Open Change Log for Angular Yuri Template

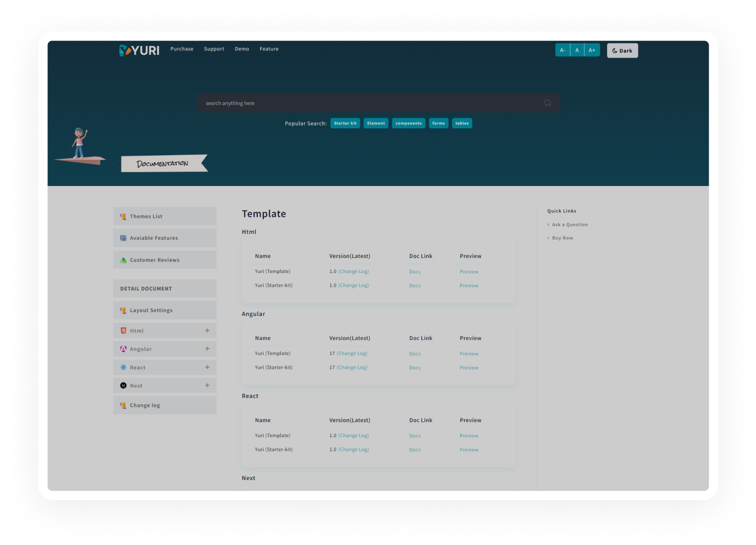tap(352, 354)
